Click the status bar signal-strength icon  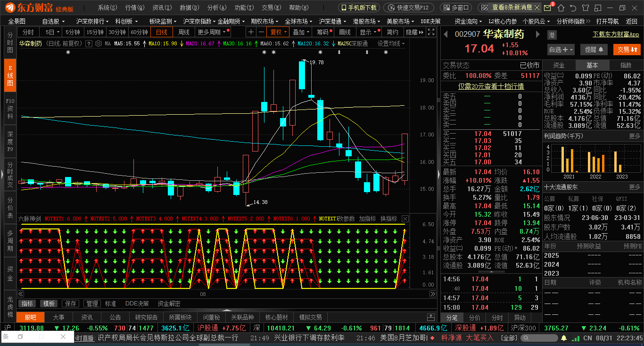coord(576,338)
